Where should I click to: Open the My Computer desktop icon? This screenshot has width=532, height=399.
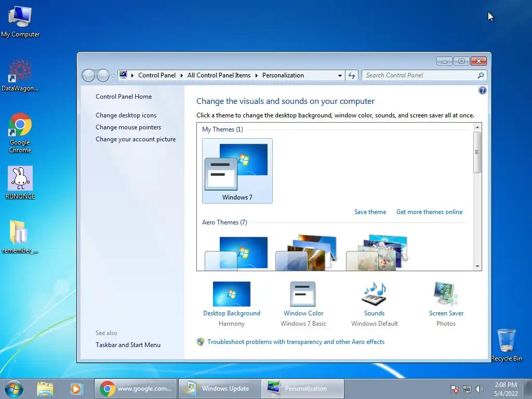(x=20, y=22)
